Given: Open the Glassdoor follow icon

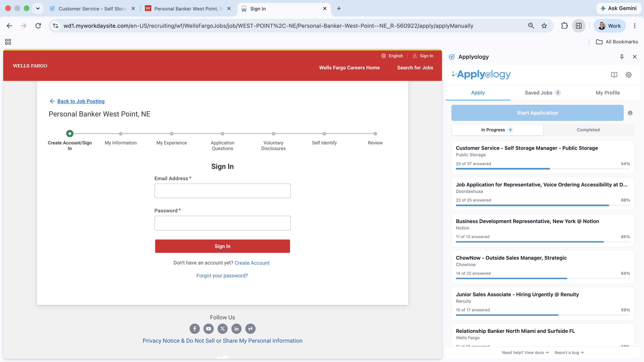Looking at the screenshot, I should click(251, 329).
